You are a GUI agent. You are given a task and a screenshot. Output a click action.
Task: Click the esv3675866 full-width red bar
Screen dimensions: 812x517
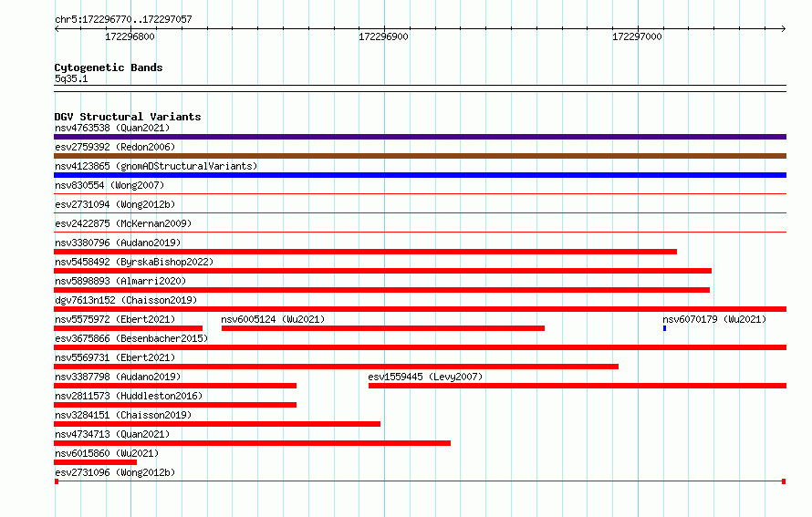click(x=420, y=347)
